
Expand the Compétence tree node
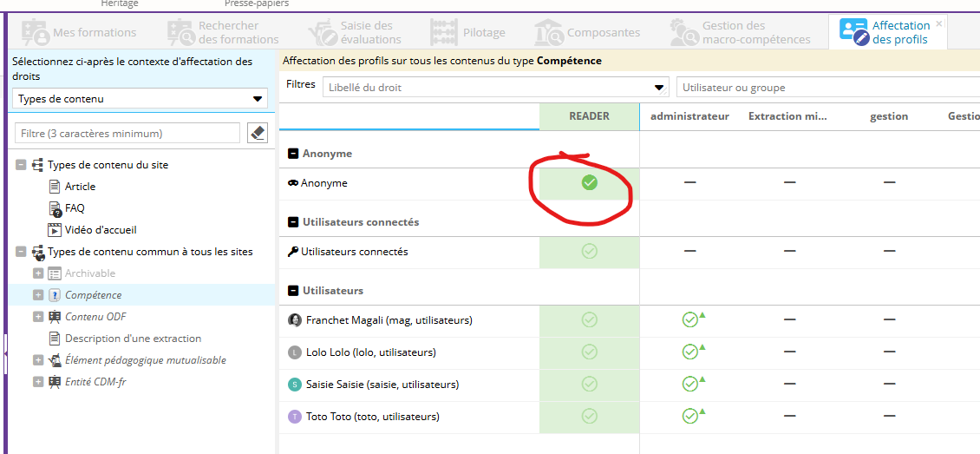[x=37, y=295]
